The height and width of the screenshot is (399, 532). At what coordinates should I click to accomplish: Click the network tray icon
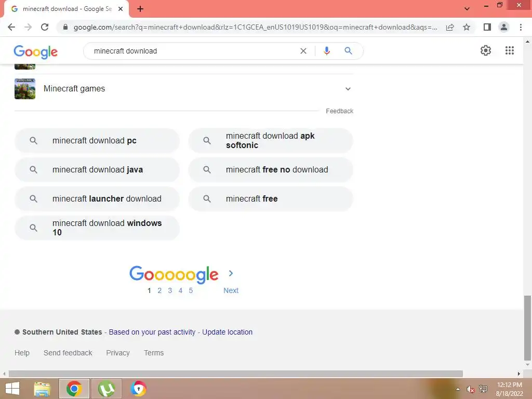[483, 389]
